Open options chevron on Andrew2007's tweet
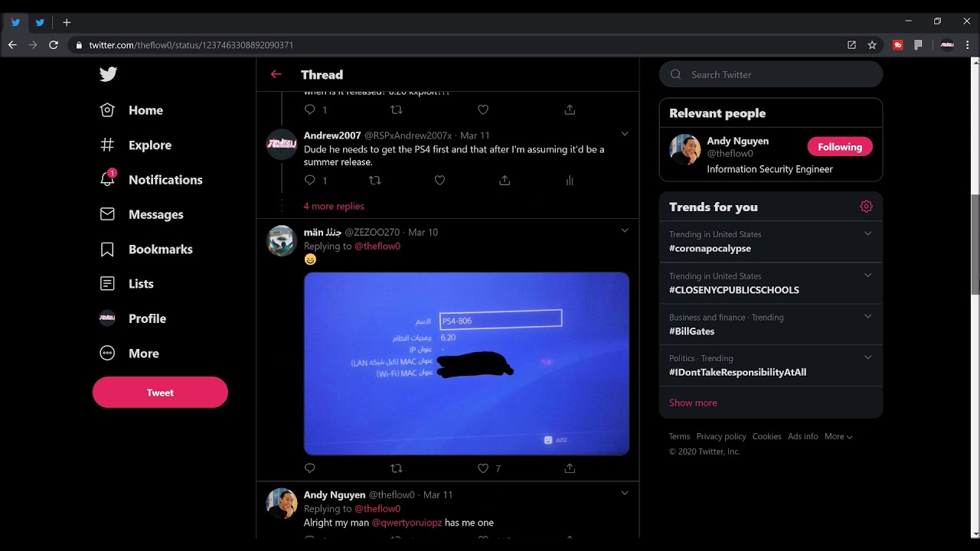The image size is (980, 551). (625, 134)
